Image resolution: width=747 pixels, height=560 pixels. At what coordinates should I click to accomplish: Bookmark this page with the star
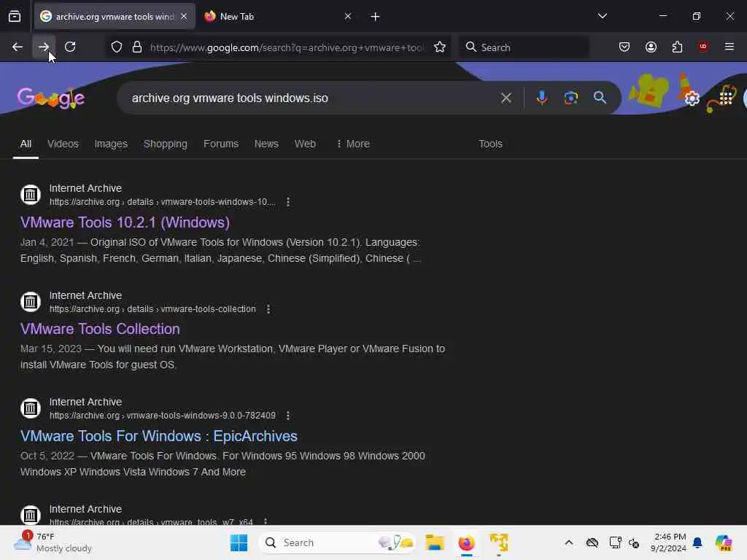(x=440, y=47)
